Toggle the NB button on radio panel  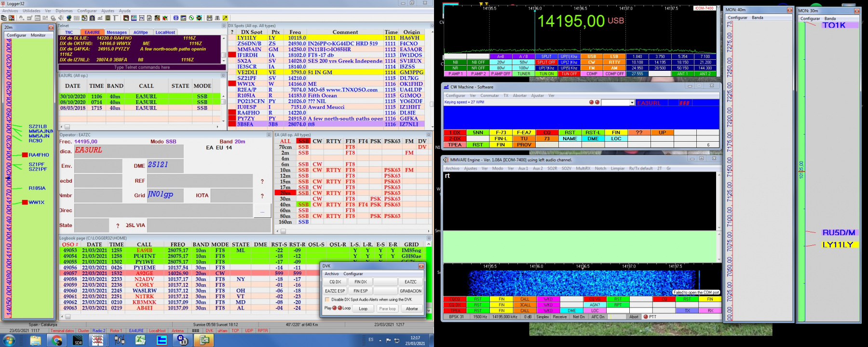[455, 62]
